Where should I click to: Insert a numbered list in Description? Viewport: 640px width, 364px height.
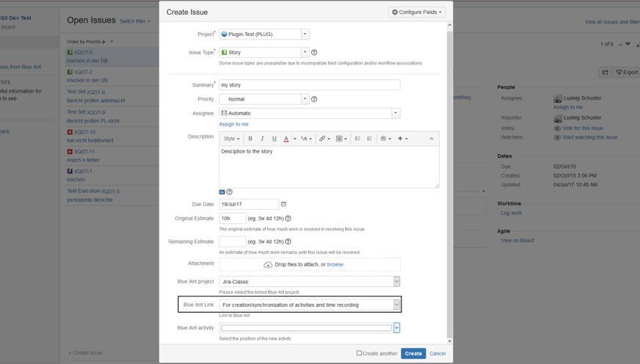coord(369,139)
